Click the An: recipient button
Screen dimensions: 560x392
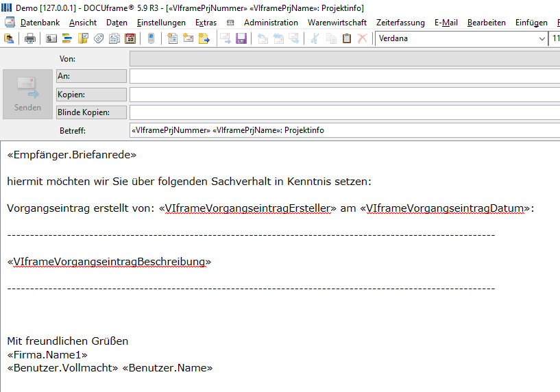click(x=91, y=76)
